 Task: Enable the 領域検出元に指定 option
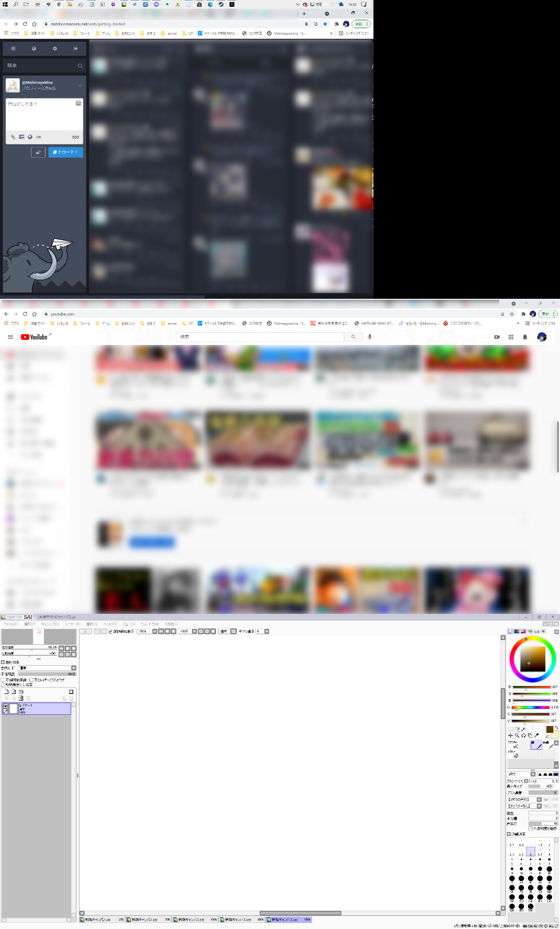3,685
